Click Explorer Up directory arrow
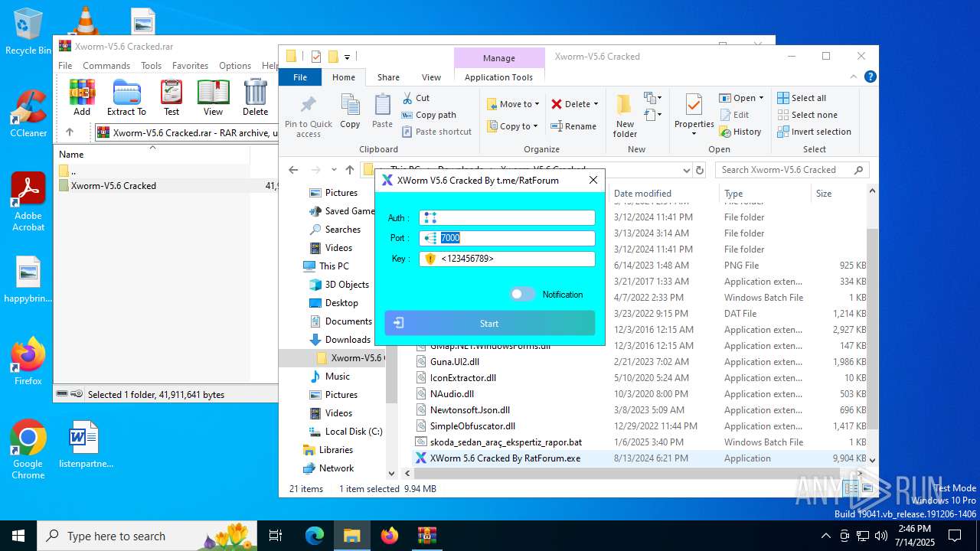This screenshot has height=551, width=980. click(x=350, y=170)
